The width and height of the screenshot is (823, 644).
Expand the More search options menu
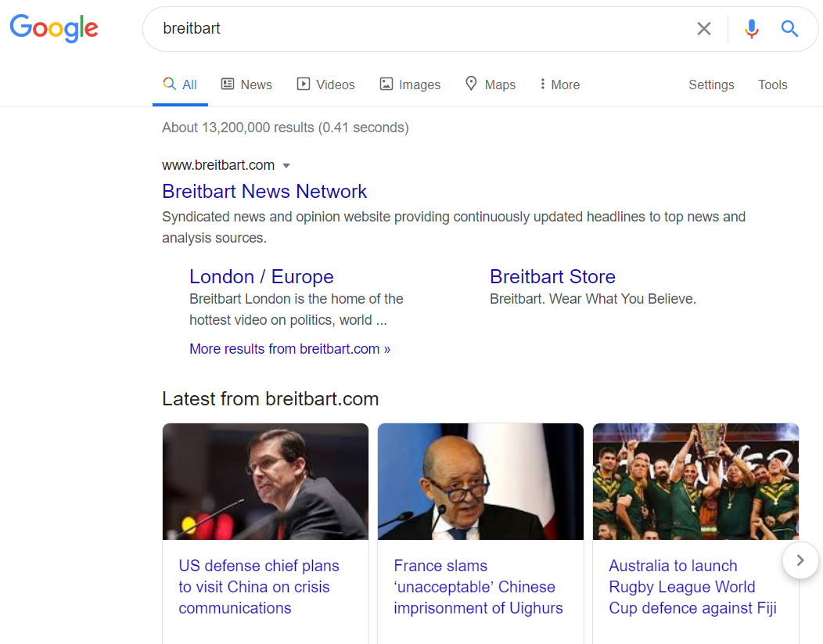pyautogui.click(x=560, y=85)
